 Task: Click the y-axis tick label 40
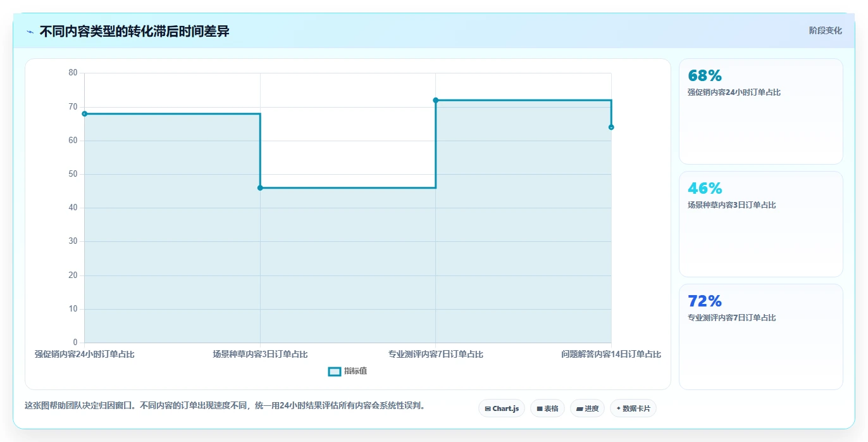click(x=73, y=208)
